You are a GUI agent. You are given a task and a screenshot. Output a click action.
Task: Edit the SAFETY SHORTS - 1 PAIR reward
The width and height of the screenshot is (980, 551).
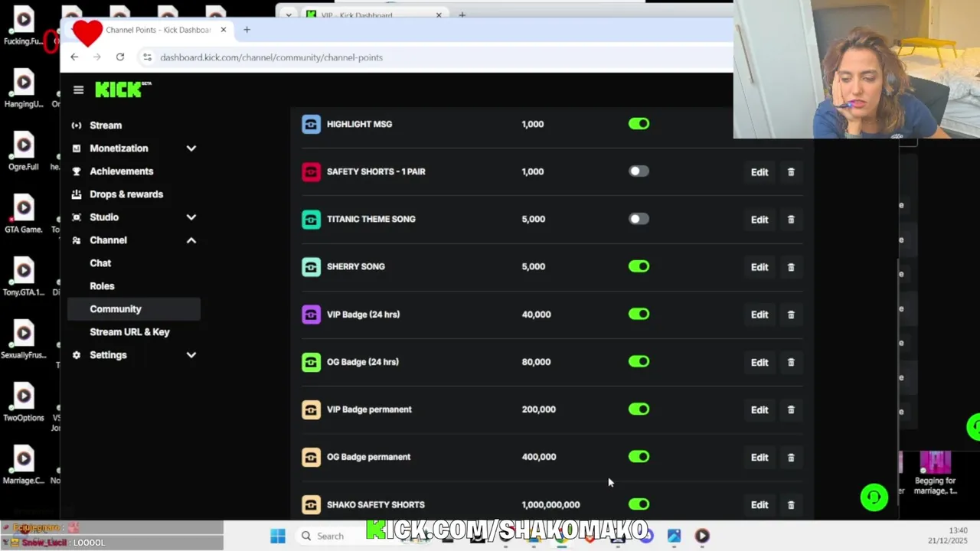click(759, 172)
